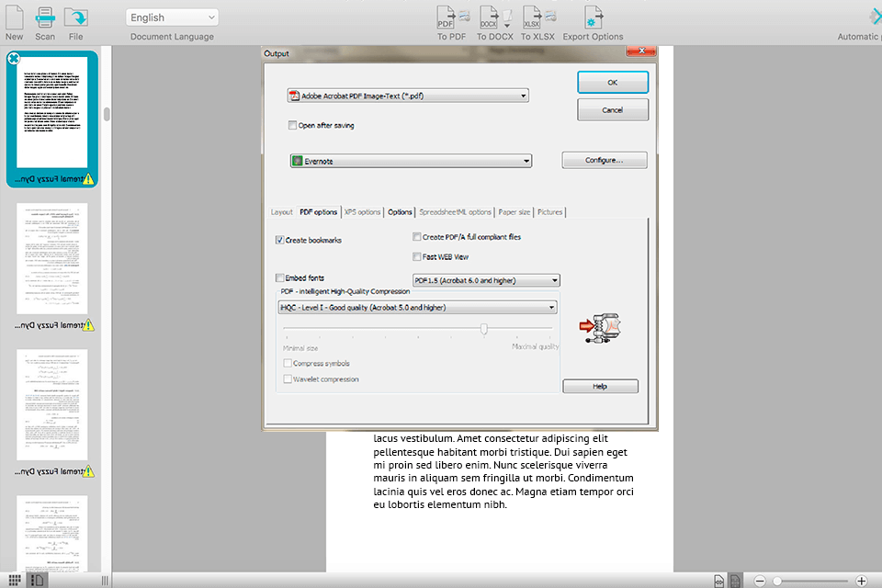
Task: Enable Open after saving
Action: tap(292, 125)
